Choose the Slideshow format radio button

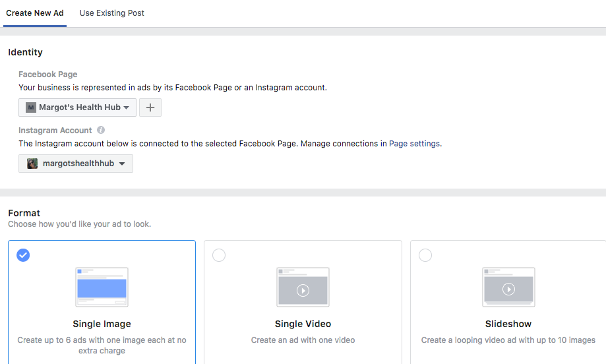click(425, 255)
